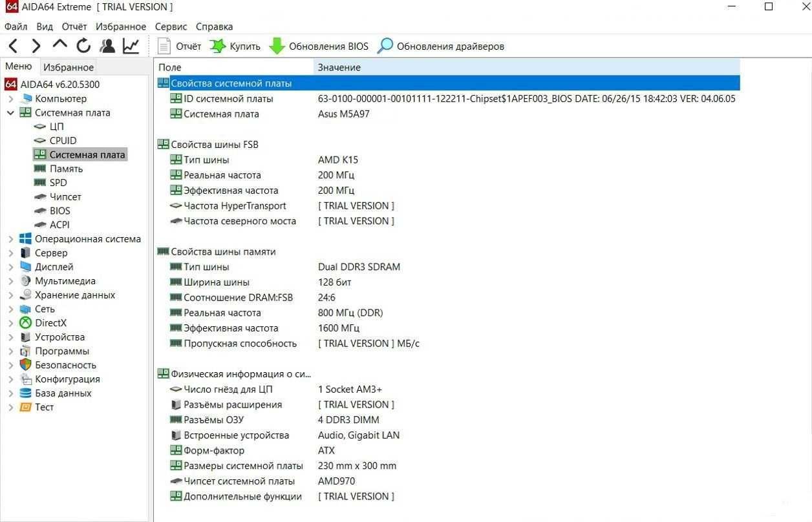Click Обновления BIOS toolbar button

[x=319, y=46]
